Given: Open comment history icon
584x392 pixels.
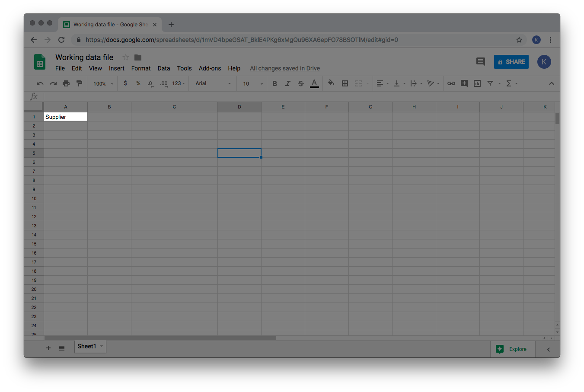Looking at the screenshot, I should pos(481,62).
